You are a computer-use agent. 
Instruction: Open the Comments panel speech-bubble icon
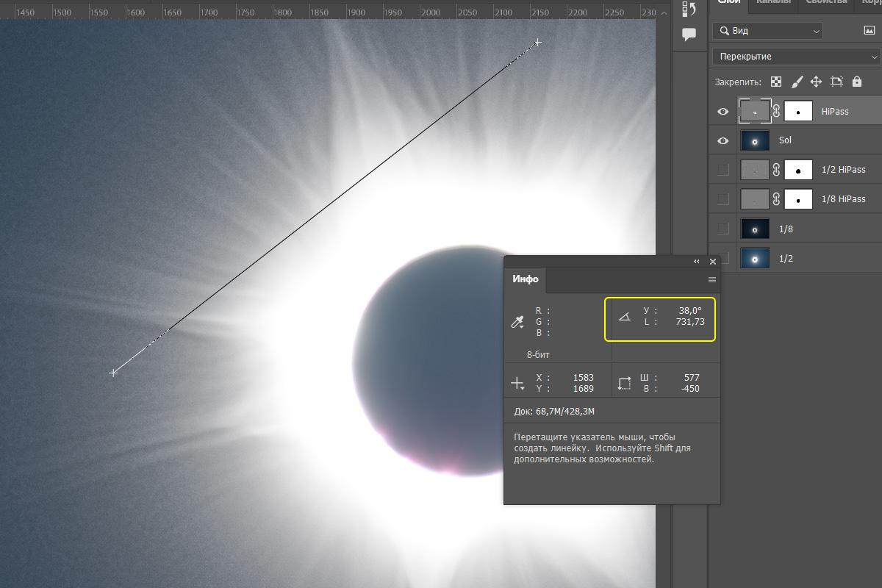pos(689,34)
